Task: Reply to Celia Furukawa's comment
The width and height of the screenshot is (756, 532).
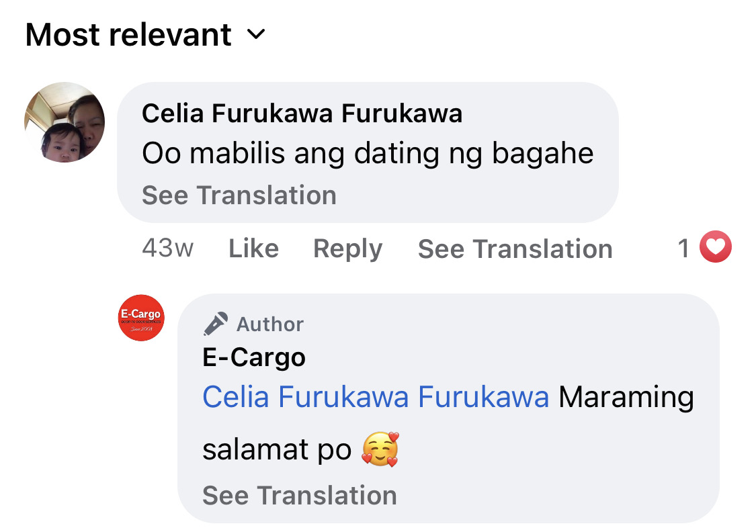Action: (347, 249)
